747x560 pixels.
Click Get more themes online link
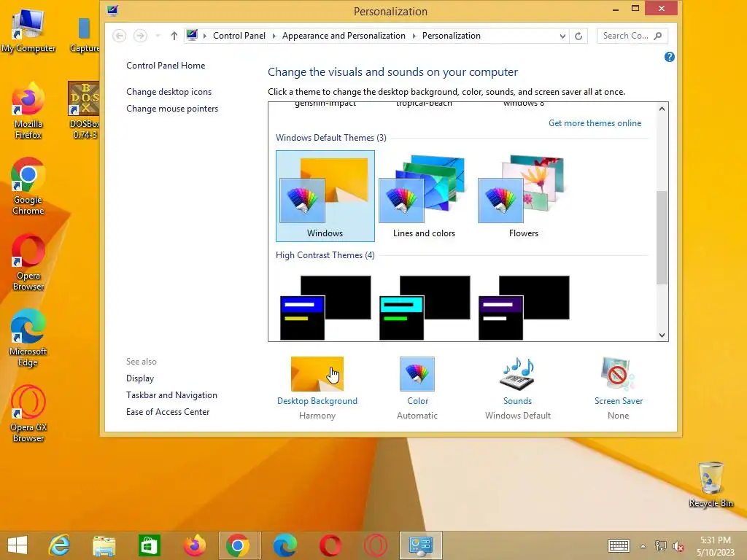595,123
